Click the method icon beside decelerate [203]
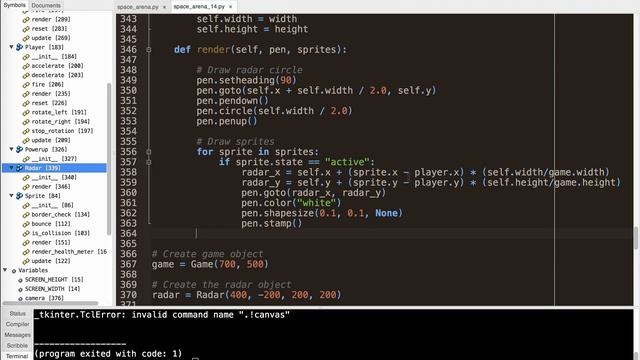640x360 pixels. [x=26, y=75]
